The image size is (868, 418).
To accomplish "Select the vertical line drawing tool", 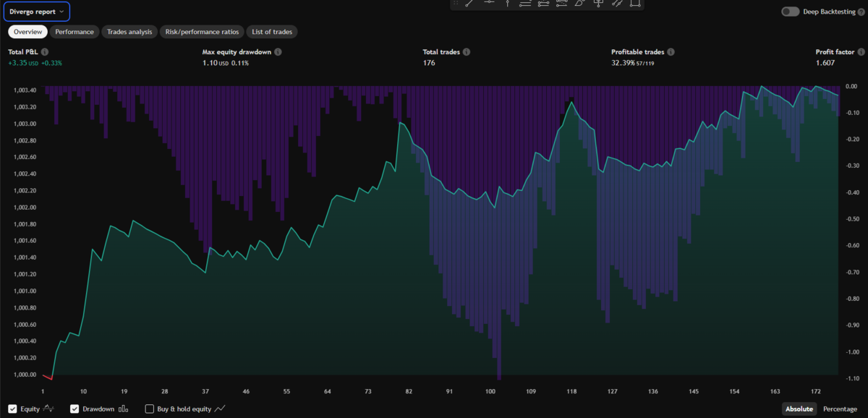I will click(x=507, y=4).
